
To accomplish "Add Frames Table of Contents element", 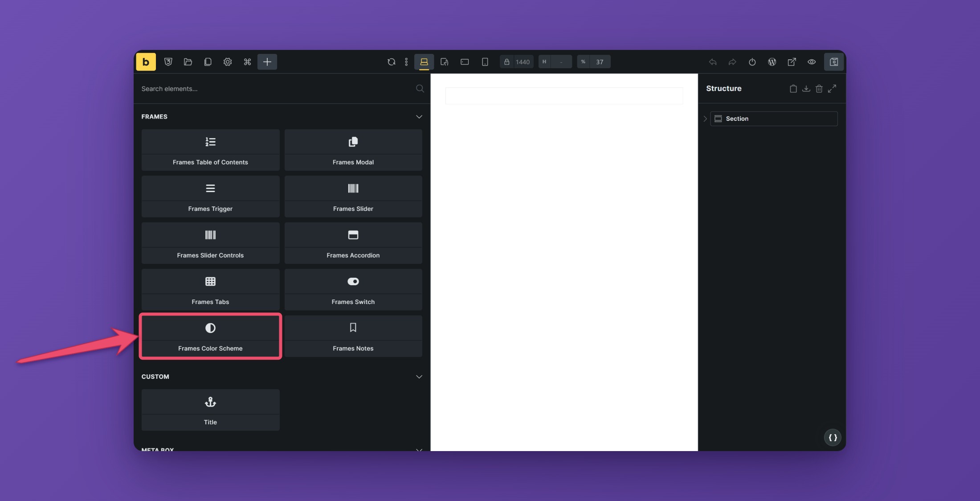I will click(210, 150).
